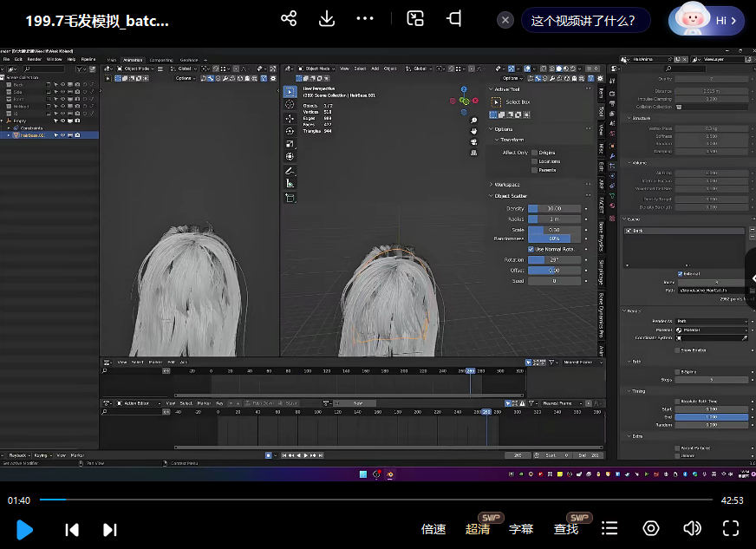Enter fullscreen video mode
This screenshot has width=756, height=549.
coord(730,528)
